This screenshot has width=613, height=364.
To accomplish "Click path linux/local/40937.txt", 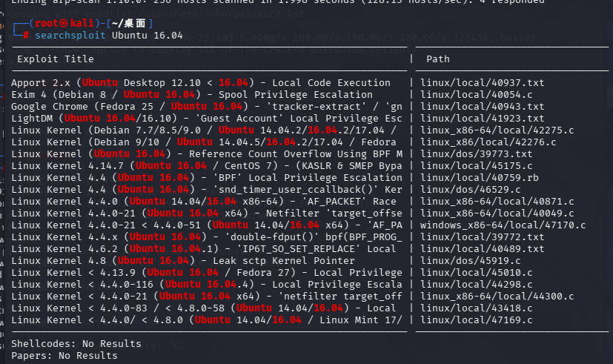I will (482, 83).
